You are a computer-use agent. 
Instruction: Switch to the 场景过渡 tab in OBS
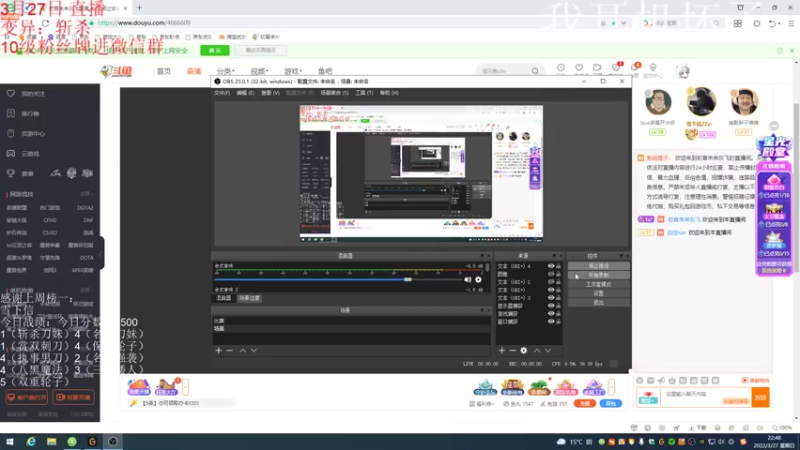249,298
